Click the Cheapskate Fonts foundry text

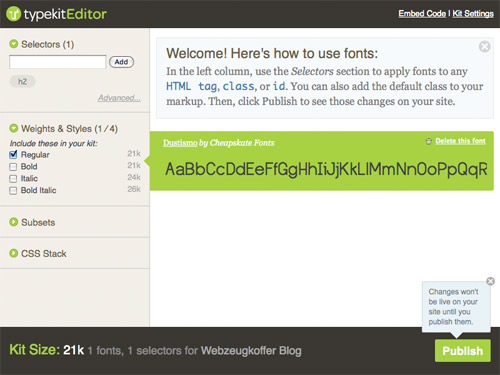click(242, 143)
